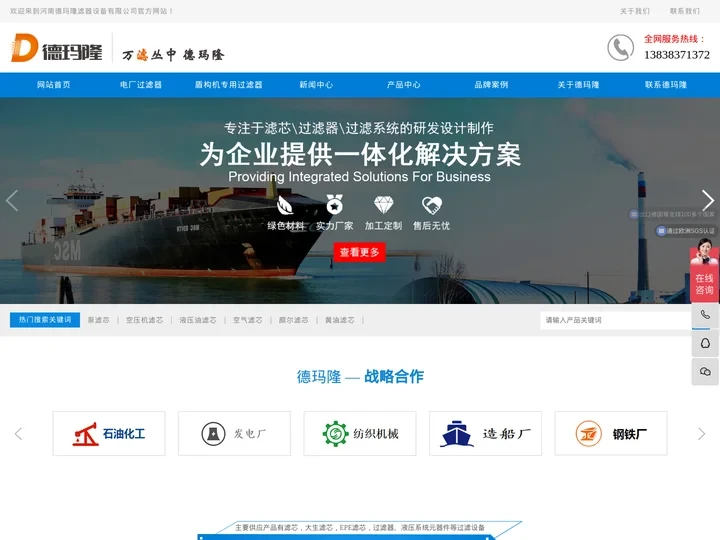The image size is (720, 540).
Task: Open 新闻中心 menu item
Action: coord(316,85)
